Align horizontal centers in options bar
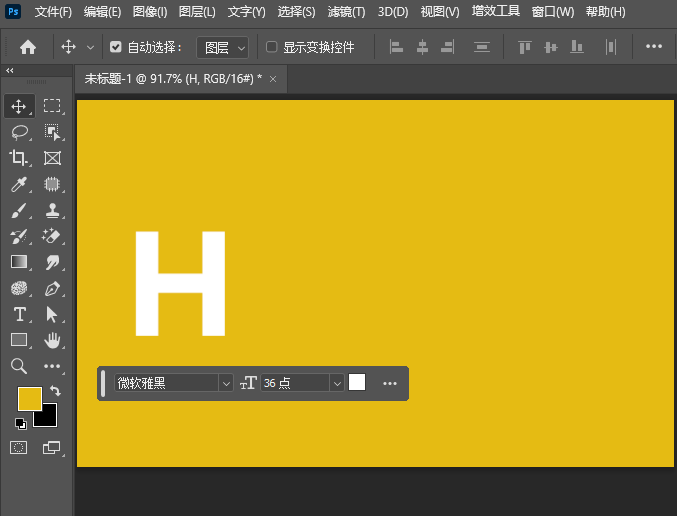Viewport: 677px width, 516px height. point(422,47)
